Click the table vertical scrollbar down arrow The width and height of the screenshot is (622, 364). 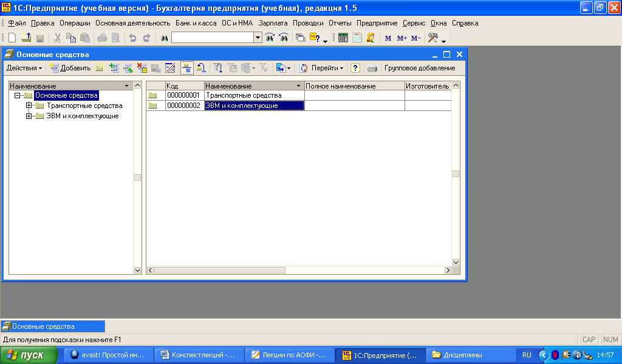pyautogui.click(x=456, y=262)
